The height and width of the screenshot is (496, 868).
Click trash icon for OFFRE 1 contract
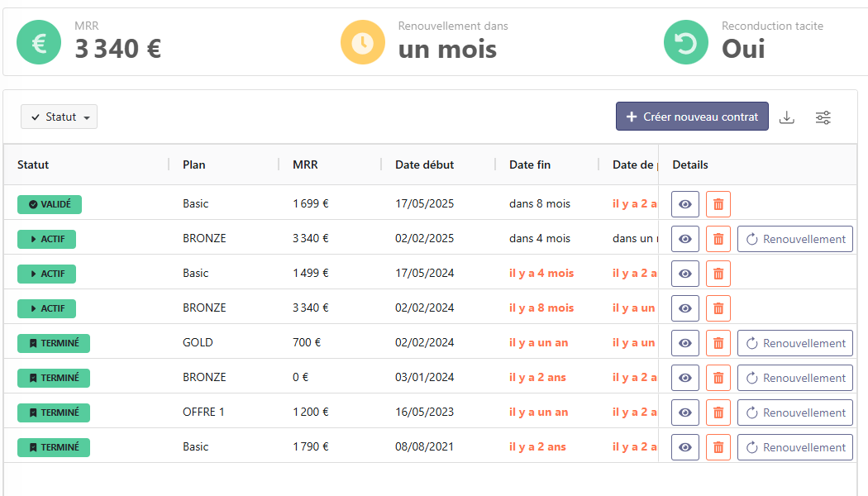pos(718,413)
